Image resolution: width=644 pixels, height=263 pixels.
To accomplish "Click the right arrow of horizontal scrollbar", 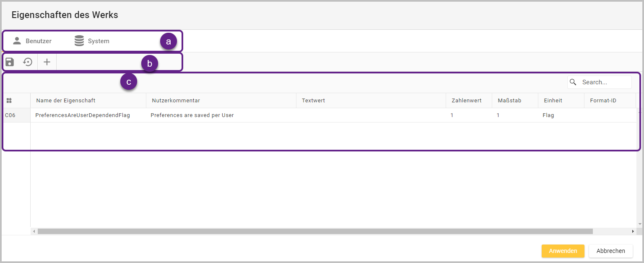I will click(x=633, y=232).
